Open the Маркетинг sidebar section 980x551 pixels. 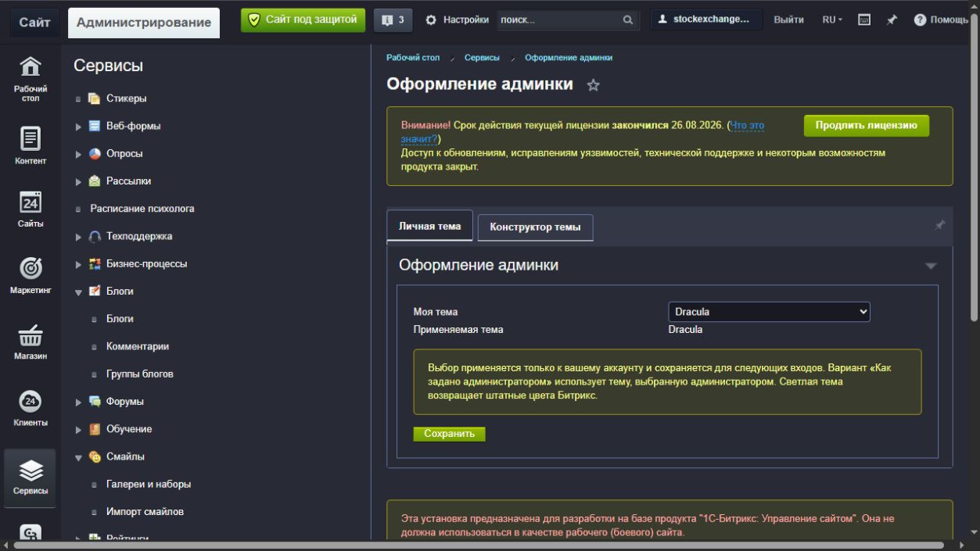pyautogui.click(x=31, y=275)
